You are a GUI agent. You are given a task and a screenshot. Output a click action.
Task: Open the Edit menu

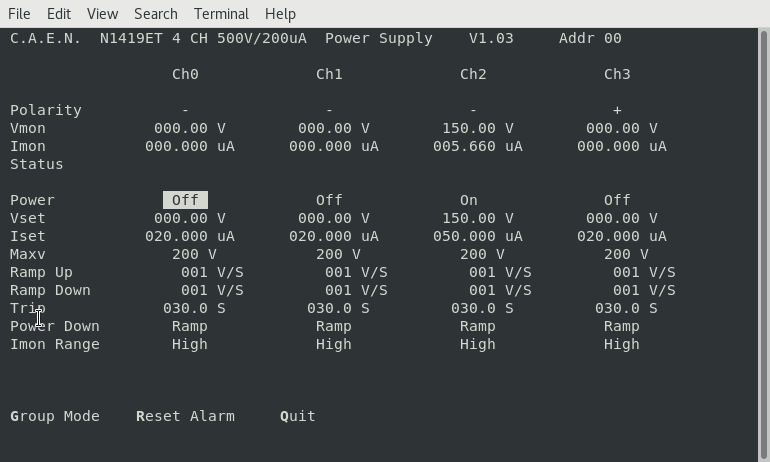point(59,14)
